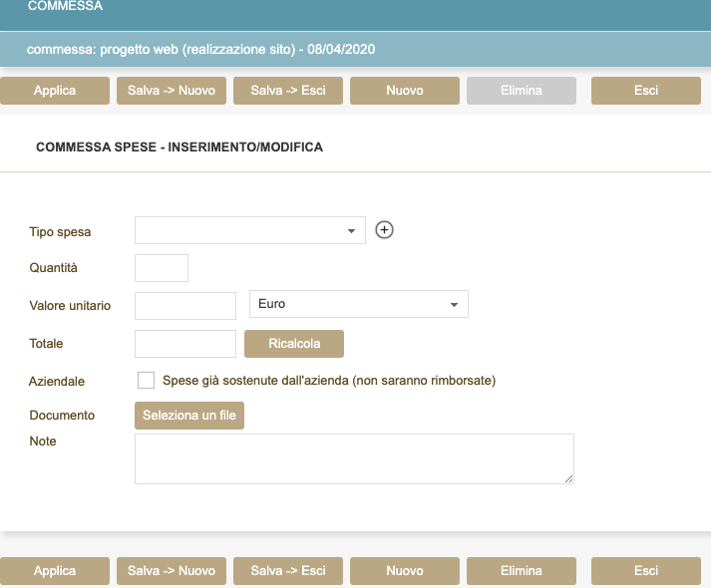Click inside the Note text area
The width and height of the screenshot is (711, 588).
click(354, 458)
